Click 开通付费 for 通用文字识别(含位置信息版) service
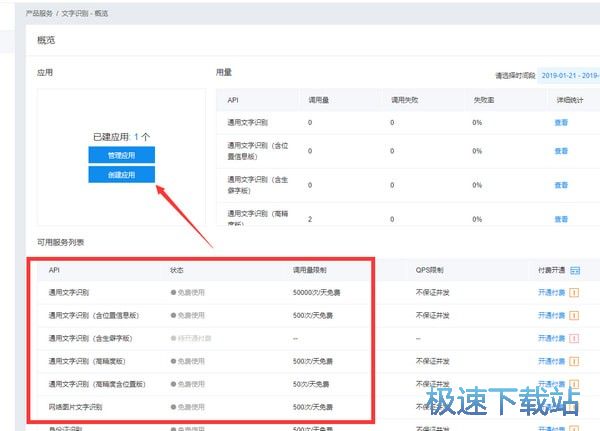The width and height of the screenshot is (600, 431). click(x=552, y=316)
